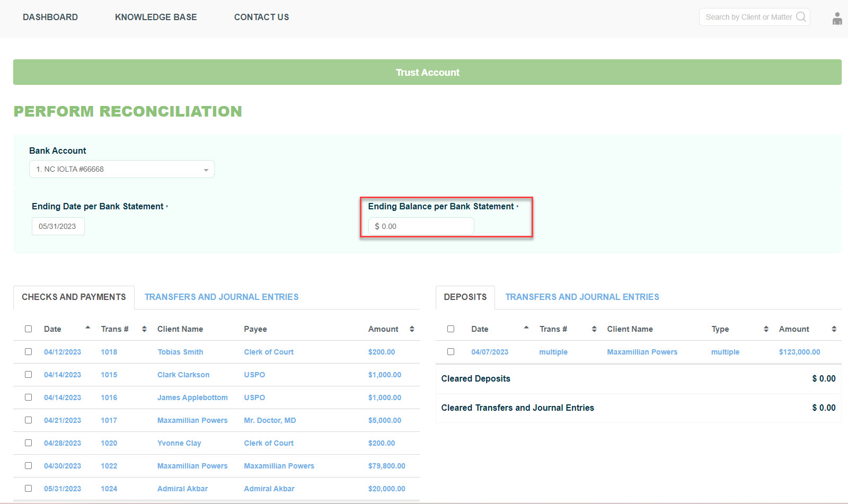This screenshot has width=848, height=504.
Task: Open transaction 1018 details
Action: [x=109, y=351]
